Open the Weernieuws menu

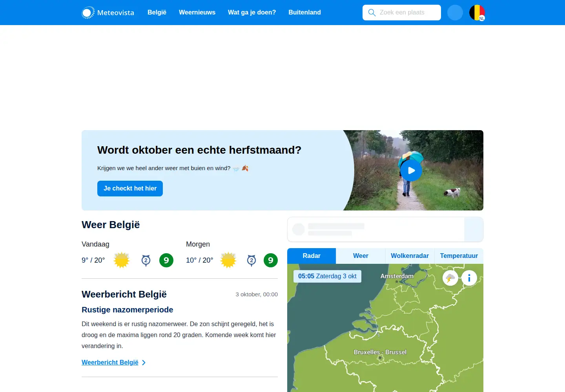pos(197,13)
